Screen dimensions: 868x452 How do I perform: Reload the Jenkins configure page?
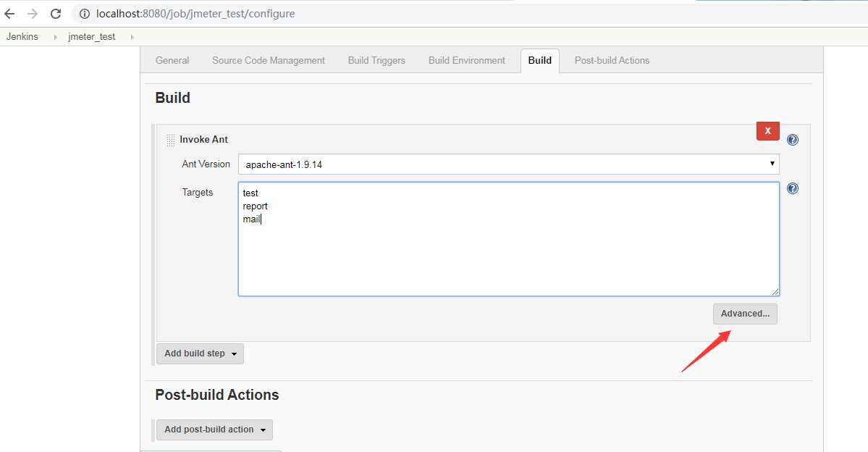[x=56, y=14]
